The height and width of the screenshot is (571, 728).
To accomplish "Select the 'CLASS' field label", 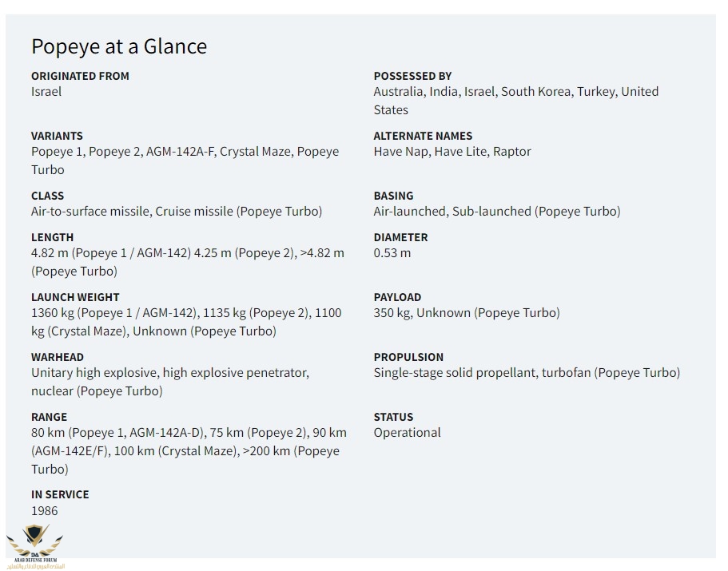I will 47,196.
